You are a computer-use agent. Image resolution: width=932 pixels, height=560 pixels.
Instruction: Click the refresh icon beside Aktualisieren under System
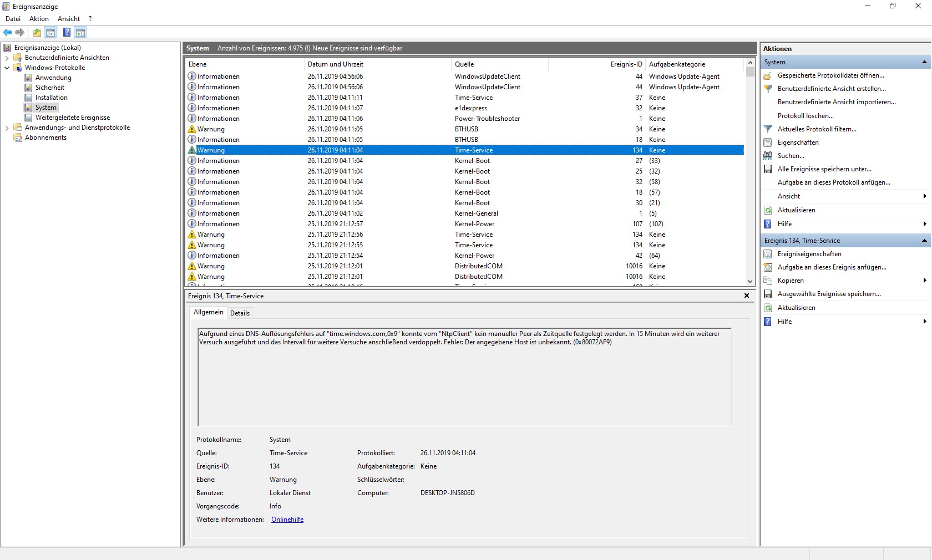coord(768,210)
